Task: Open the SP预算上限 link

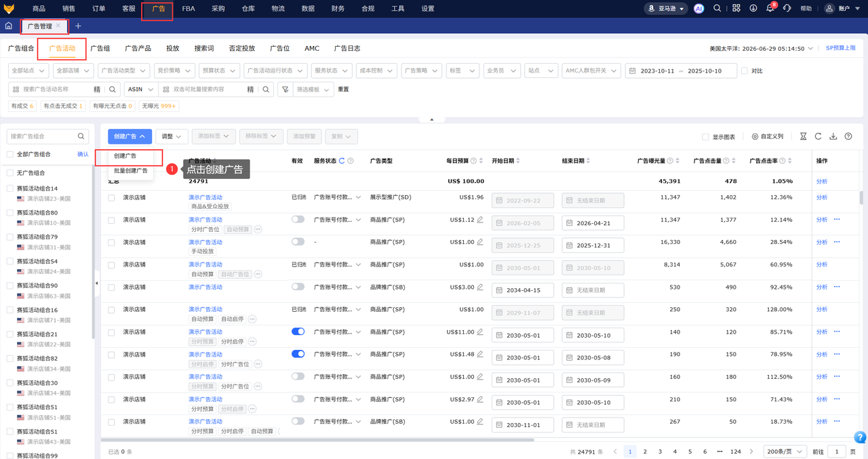Action: pos(841,48)
